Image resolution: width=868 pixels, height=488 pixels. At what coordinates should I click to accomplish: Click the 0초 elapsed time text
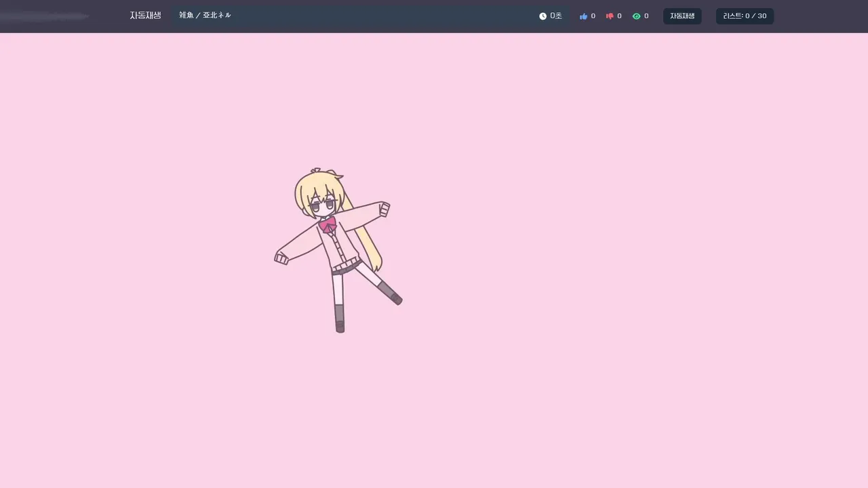pyautogui.click(x=556, y=16)
